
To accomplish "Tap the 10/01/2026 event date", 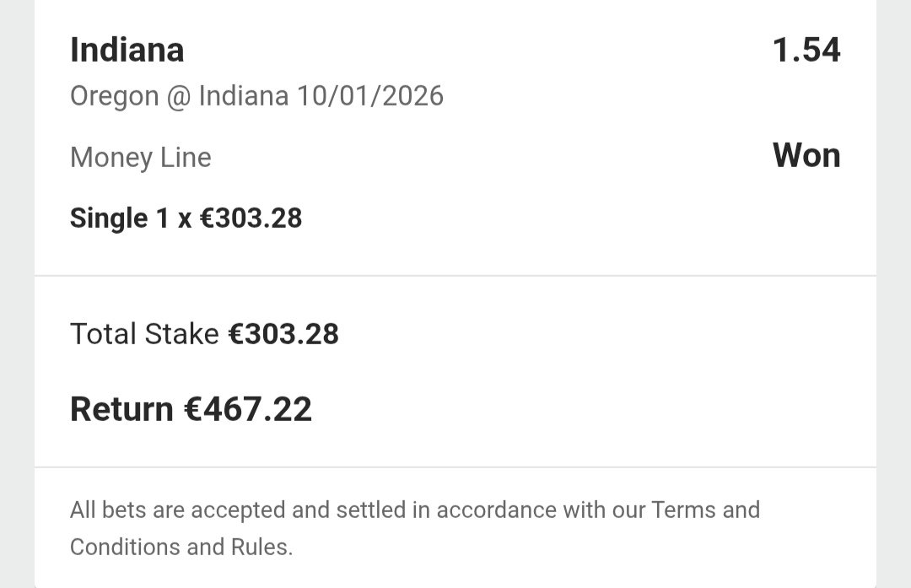I will [369, 96].
